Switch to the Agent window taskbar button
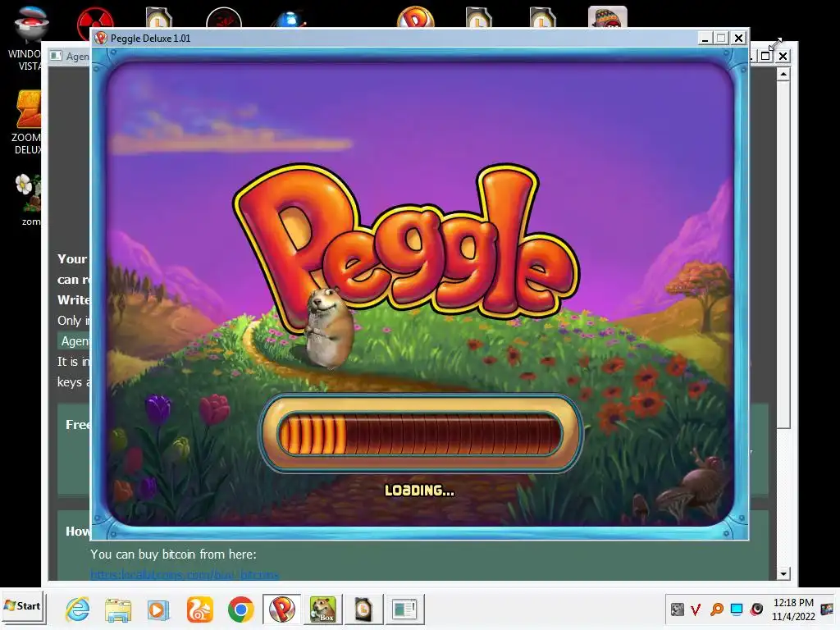This screenshot has height=630, width=840. pos(404,609)
